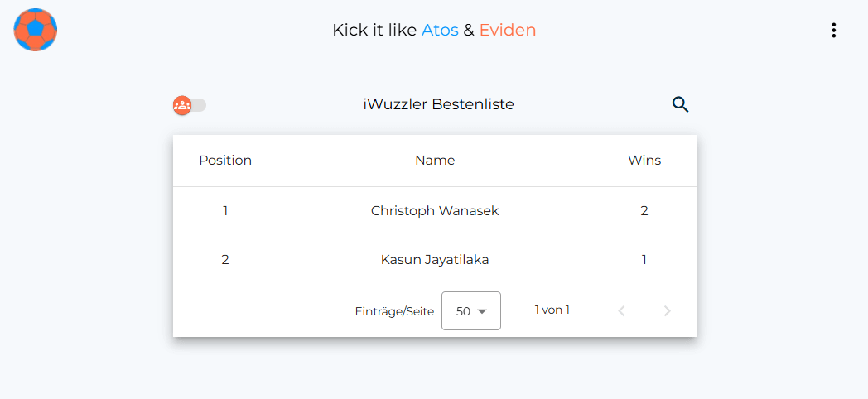Click the Eviden word in the title
868x399 pixels.
(508, 31)
